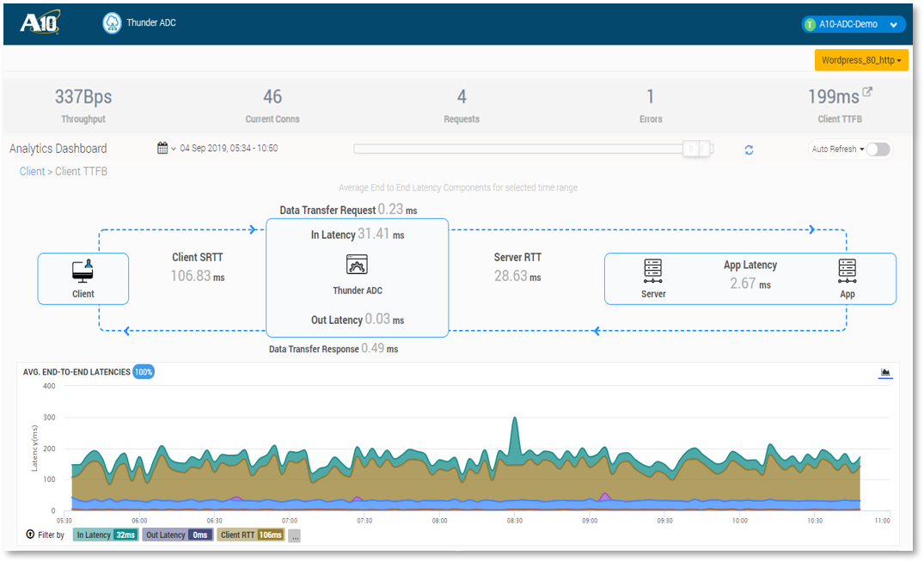Image resolution: width=924 pixels, height=562 pixels.
Task: Show more filters with ellipsis button
Action: click(x=294, y=535)
